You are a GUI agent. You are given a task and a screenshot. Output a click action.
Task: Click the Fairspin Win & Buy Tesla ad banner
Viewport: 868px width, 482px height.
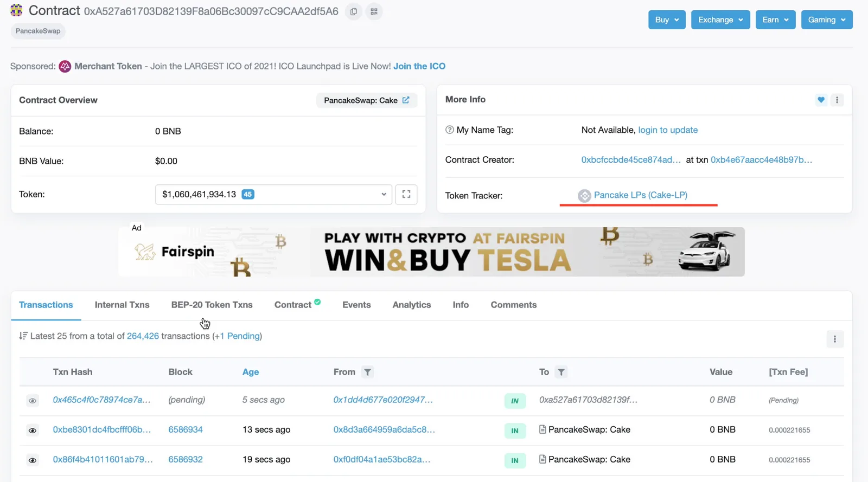[x=432, y=252]
